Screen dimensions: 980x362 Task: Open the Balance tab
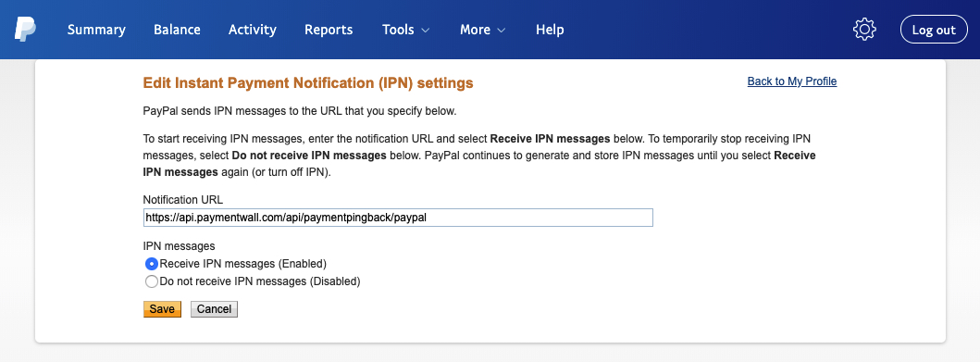pyautogui.click(x=177, y=30)
